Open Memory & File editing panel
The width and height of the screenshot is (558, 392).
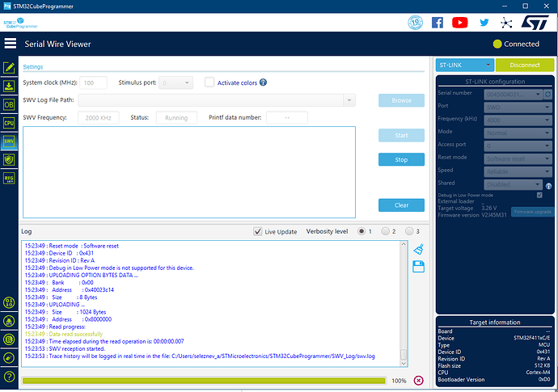10,68
